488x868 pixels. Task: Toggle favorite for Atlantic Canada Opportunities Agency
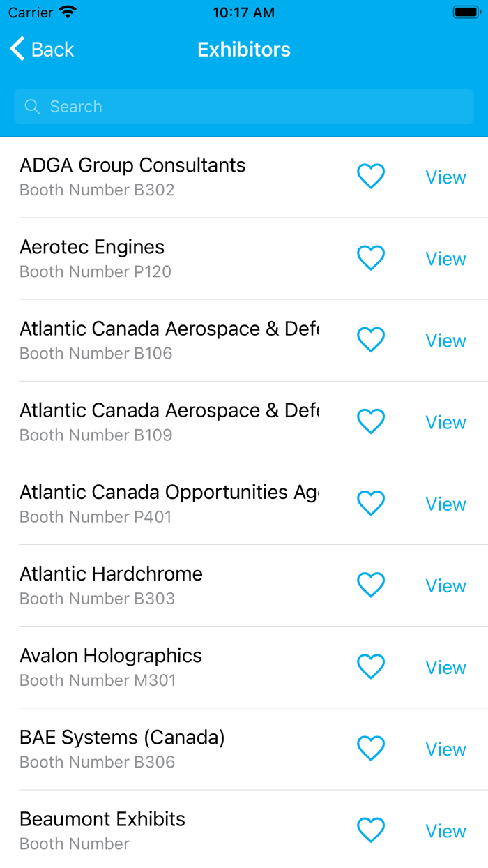[371, 503]
